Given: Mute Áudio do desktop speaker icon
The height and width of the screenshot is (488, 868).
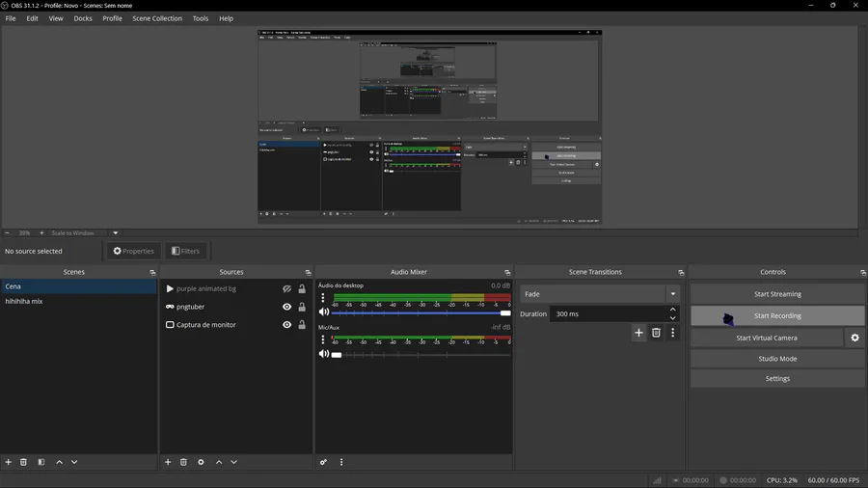Looking at the screenshot, I should pyautogui.click(x=324, y=312).
